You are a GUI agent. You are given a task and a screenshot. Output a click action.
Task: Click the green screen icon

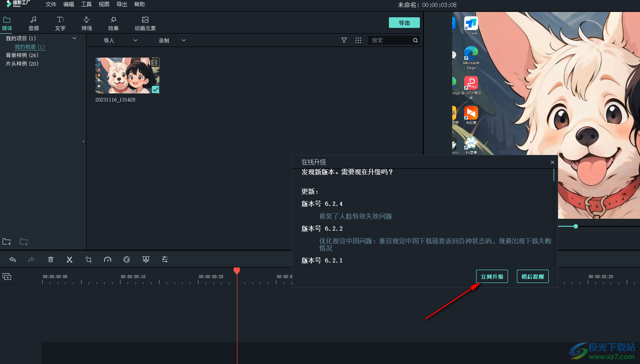(x=146, y=259)
